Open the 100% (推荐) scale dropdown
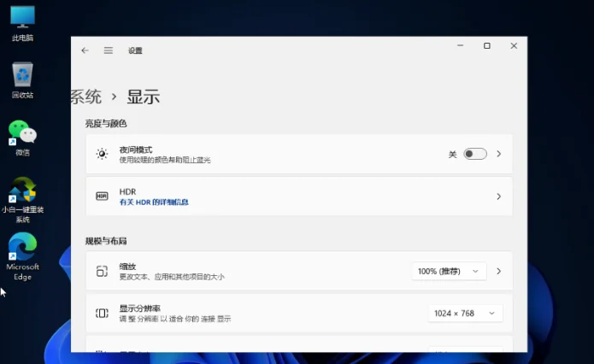Screen dimensions: 594x364 tap(449, 271)
